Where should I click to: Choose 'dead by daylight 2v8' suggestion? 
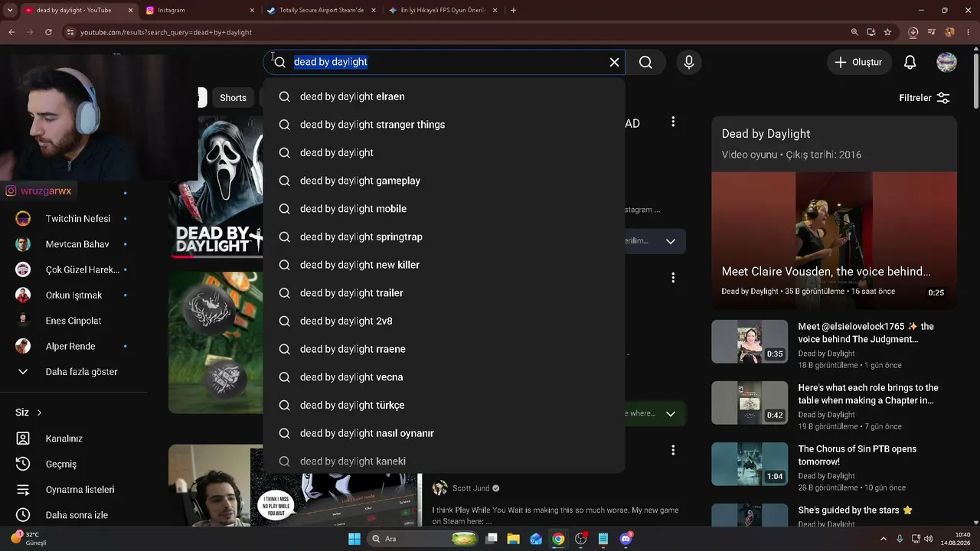(444, 321)
